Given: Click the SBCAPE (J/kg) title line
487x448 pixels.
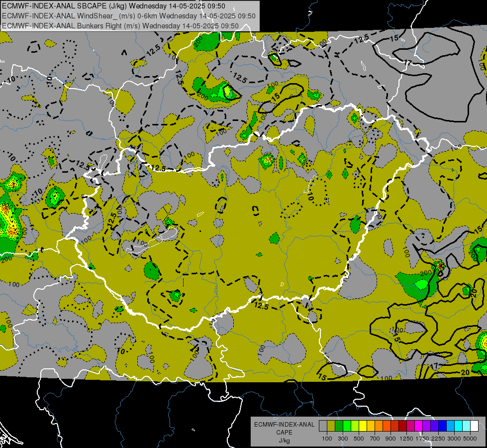Looking at the screenshot, I should tap(114, 6).
